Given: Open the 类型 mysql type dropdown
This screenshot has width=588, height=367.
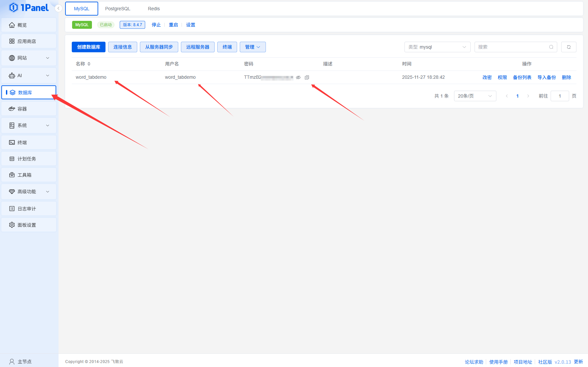Looking at the screenshot, I should pos(437,47).
